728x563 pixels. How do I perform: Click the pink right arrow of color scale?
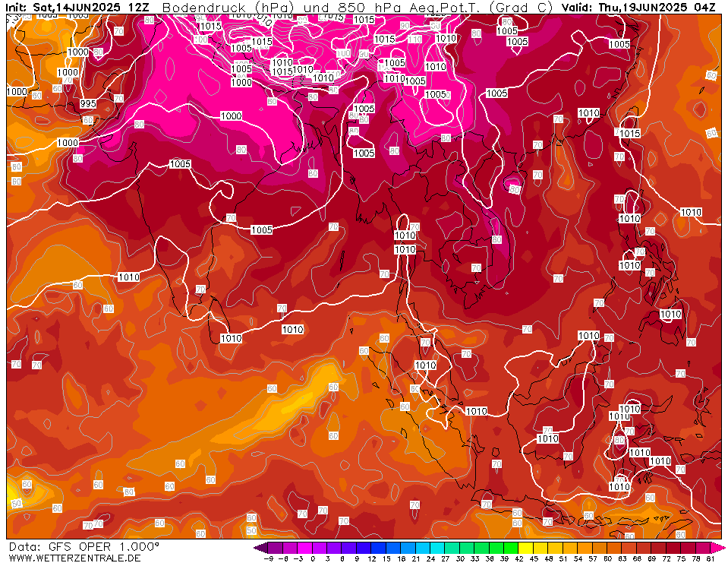[717, 547]
